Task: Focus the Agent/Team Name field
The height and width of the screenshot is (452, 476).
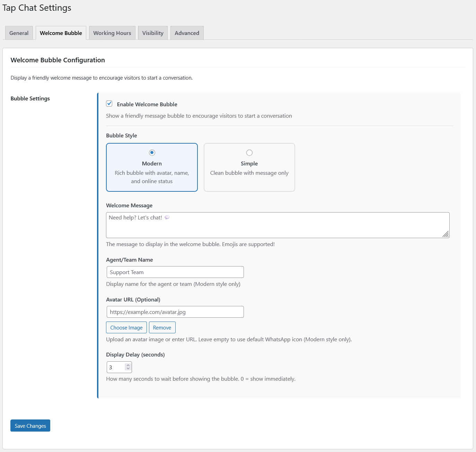Action: point(175,272)
